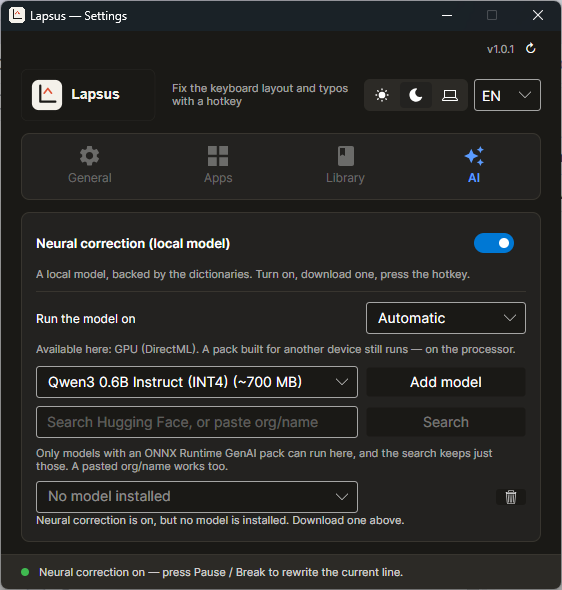Select the dark theme moon icon

(x=416, y=95)
